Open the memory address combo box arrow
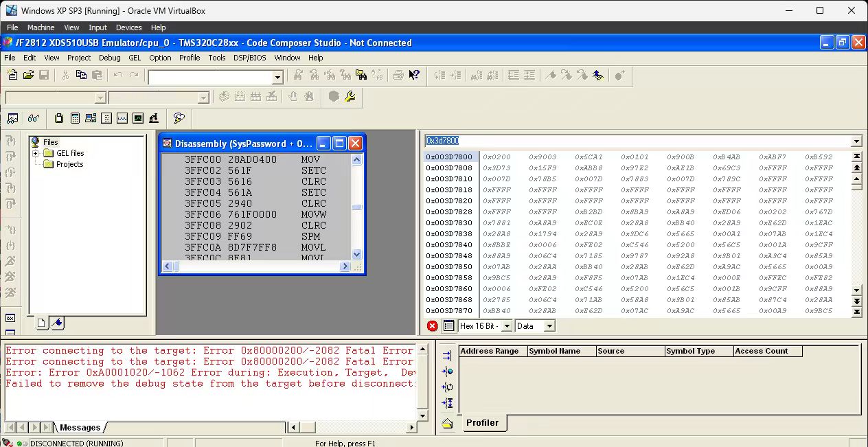This screenshot has width=868, height=447. coord(856,141)
